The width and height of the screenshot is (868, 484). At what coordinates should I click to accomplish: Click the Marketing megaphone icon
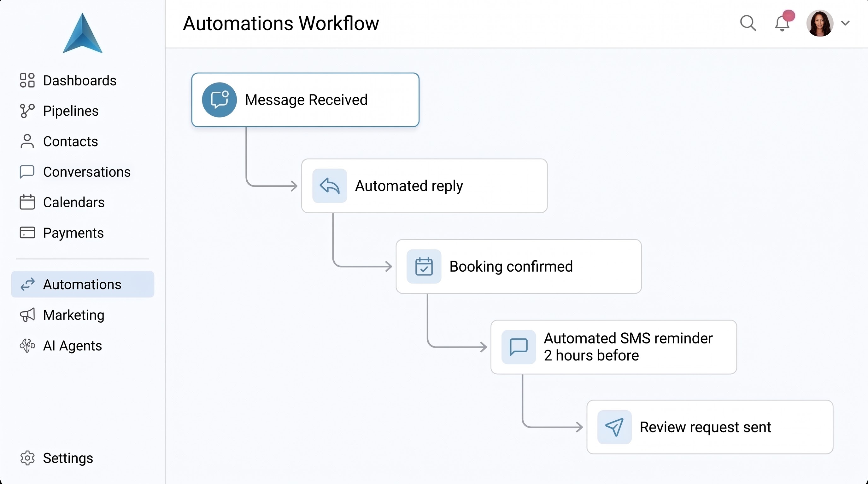click(x=27, y=315)
